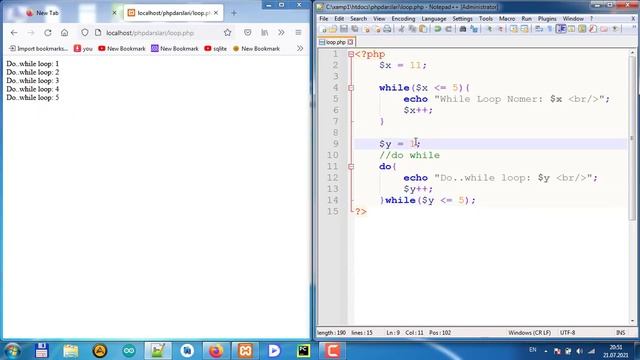640x360 pixels.
Task: Open the 'you' YouTube bookmark
Action: click(x=83, y=48)
